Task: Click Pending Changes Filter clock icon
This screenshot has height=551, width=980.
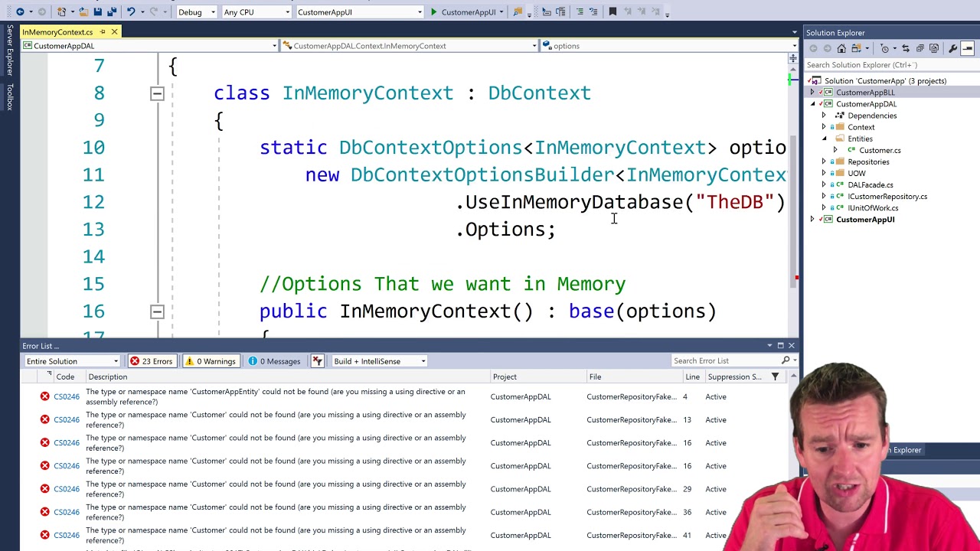Action: [x=884, y=49]
